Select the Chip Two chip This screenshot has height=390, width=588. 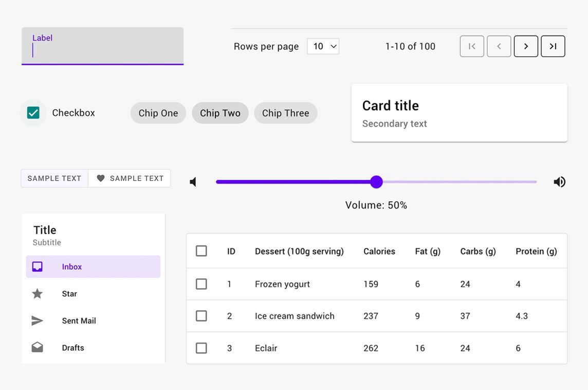220,113
